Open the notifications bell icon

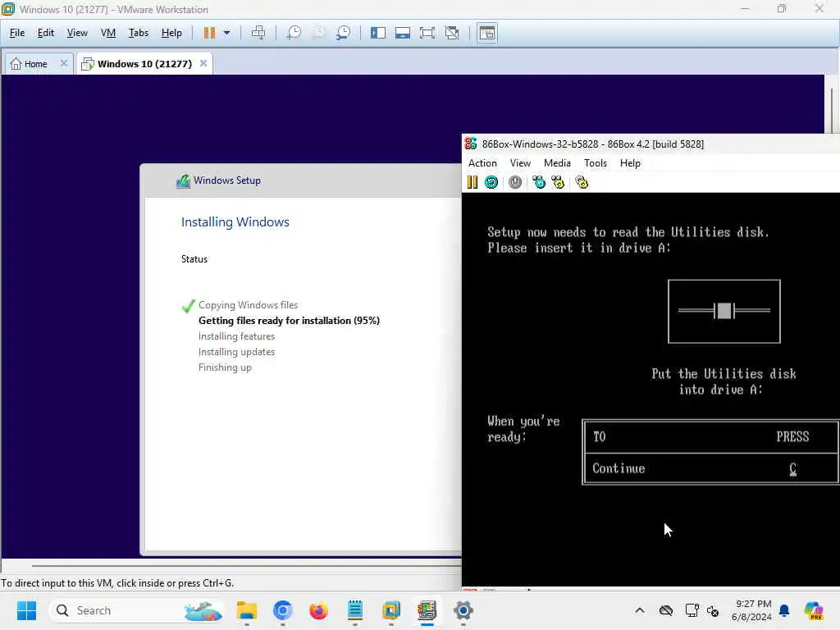[x=784, y=610]
